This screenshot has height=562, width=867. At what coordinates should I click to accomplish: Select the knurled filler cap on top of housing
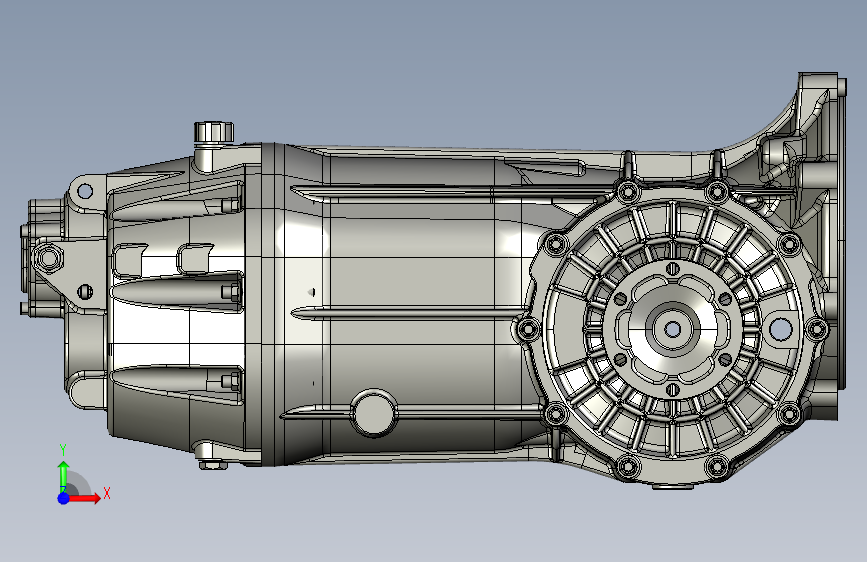(x=214, y=132)
